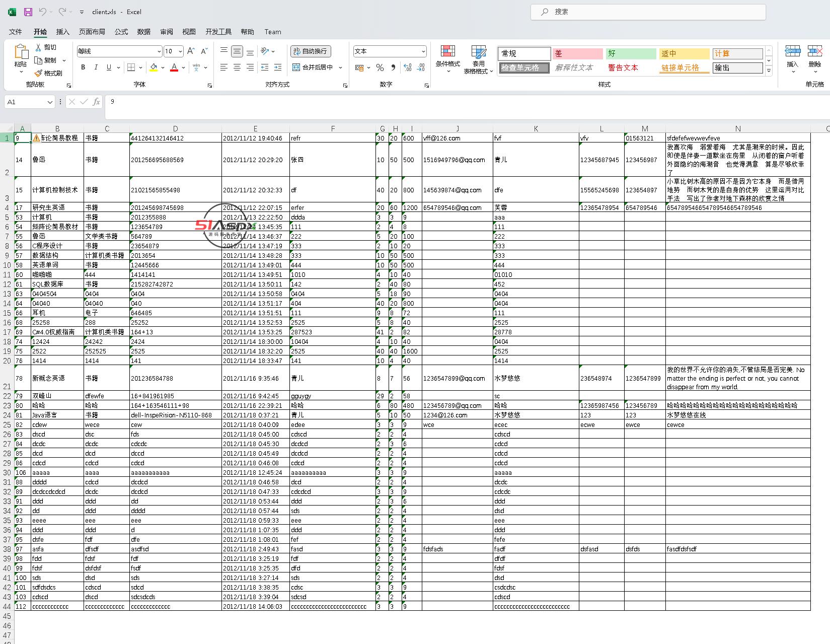This screenshot has width=830, height=644.
Task: Open the 文件 (File) tab
Action: (x=16, y=32)
